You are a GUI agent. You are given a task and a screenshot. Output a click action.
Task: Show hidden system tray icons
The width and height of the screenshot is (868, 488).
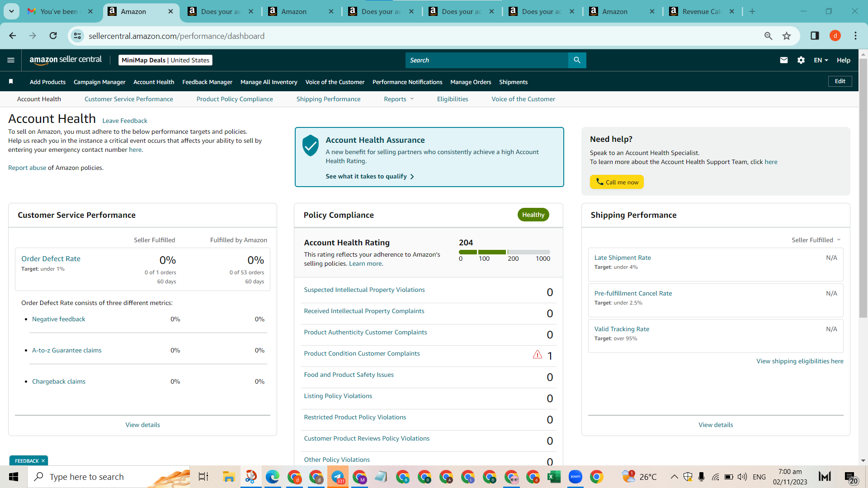pos(674,477)
